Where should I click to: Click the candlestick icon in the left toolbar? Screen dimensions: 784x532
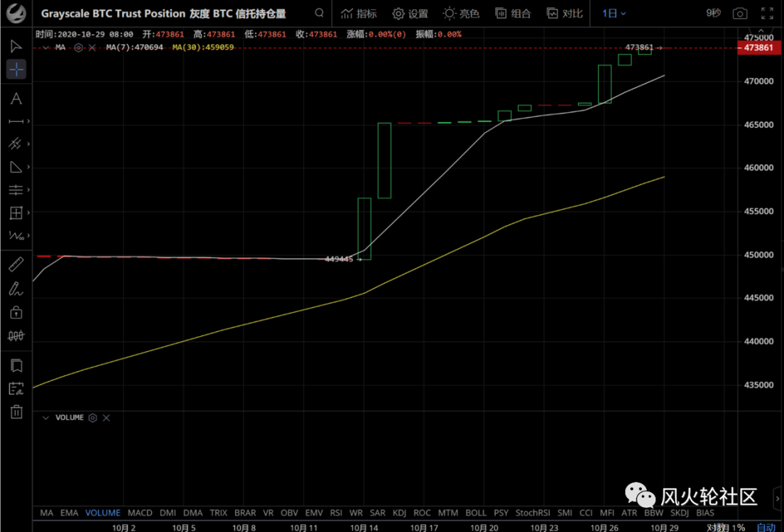[x=16, y=335]
